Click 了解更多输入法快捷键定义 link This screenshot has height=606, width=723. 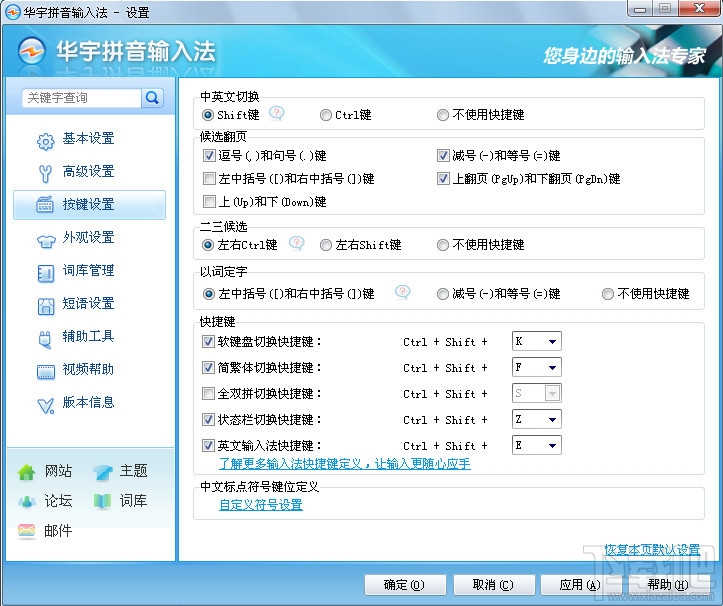[344, 463]
